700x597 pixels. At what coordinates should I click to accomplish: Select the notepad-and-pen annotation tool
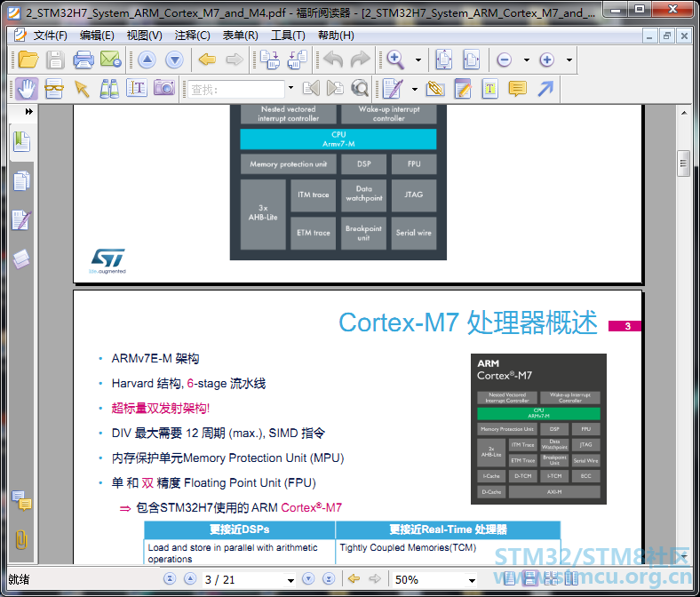click(394, 89)
